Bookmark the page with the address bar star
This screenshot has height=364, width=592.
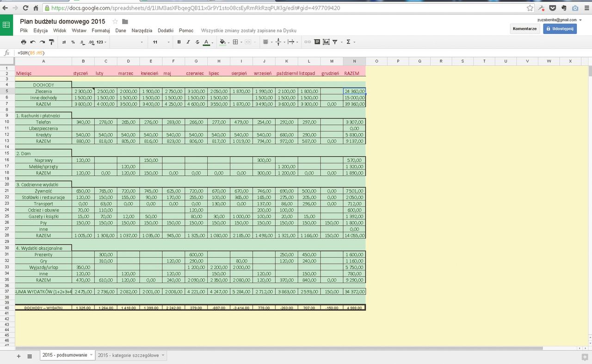click(530, 8)
